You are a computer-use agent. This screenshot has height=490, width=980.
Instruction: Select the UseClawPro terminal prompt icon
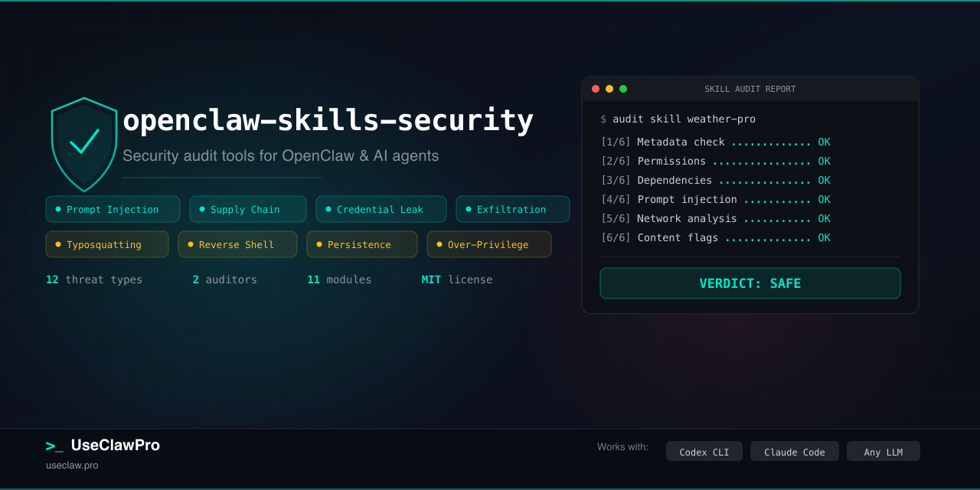(x=54, y=445)
